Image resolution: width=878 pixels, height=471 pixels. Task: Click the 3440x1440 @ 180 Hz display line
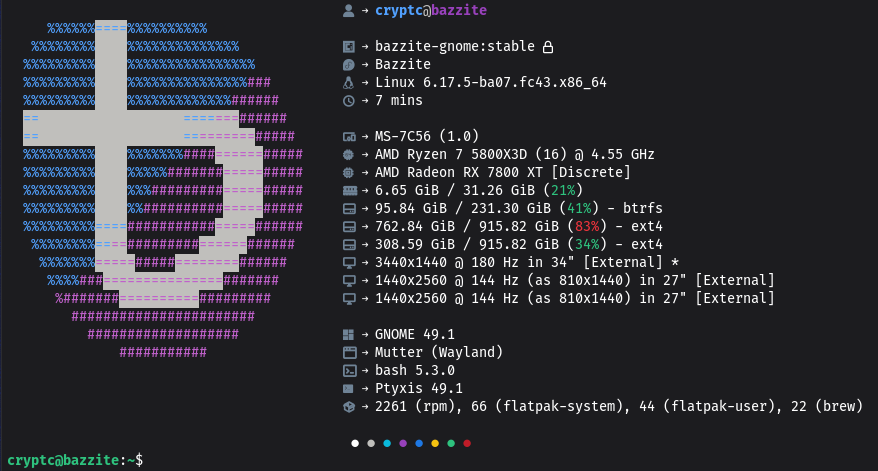[527, 262]
